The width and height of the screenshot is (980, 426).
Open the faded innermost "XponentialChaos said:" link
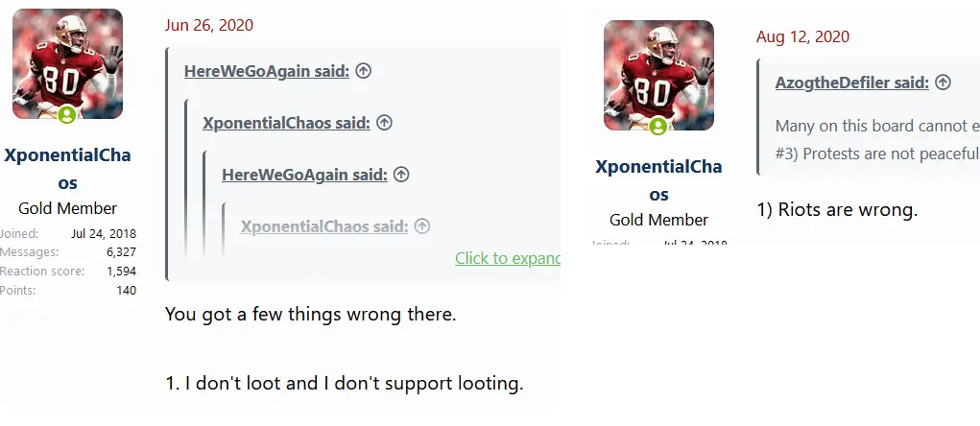324,226
